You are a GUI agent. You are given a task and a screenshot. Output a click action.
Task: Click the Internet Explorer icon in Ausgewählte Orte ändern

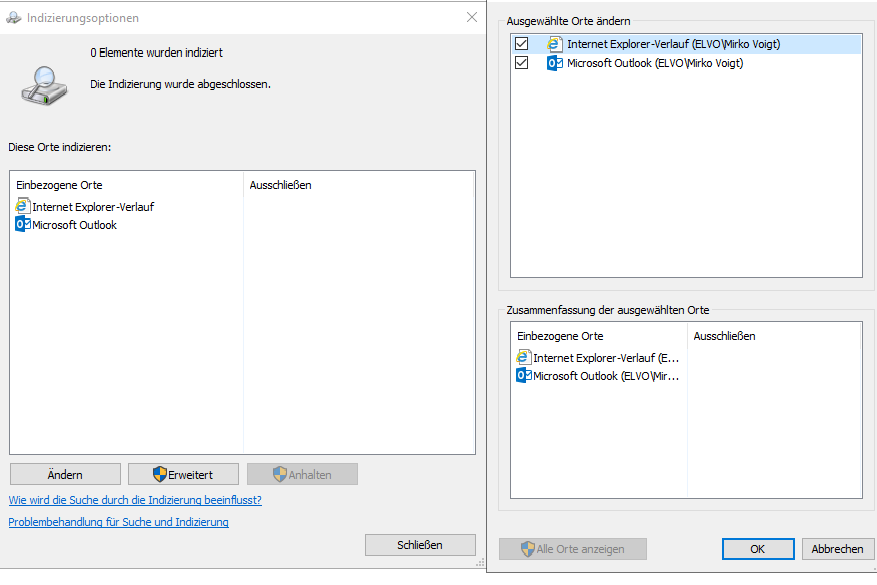(554, 44)
